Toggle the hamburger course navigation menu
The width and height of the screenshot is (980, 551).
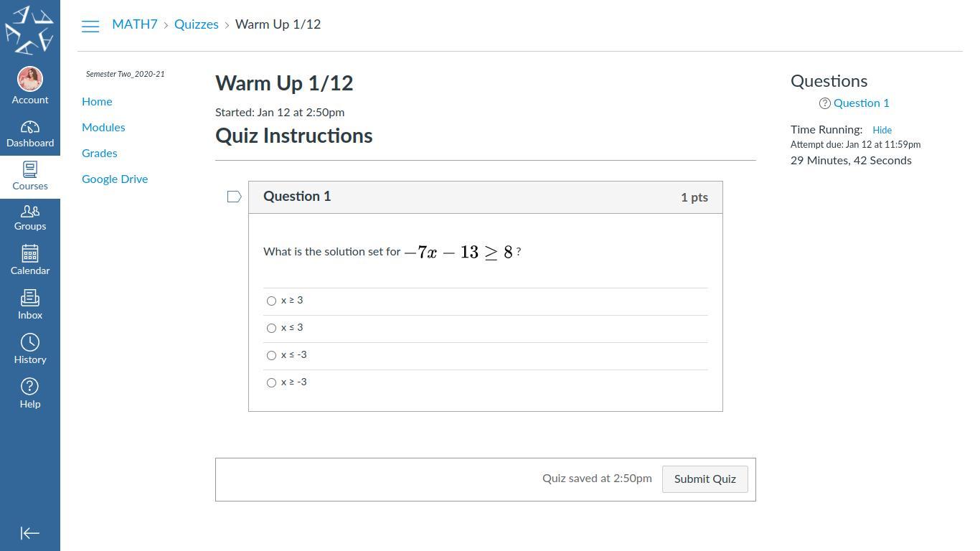pos(90,27)
